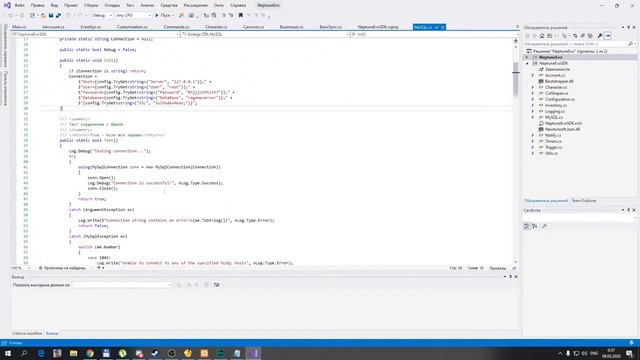Viewport: 640px width, 360px height.
Task: Switch to the Commands.cs tab
Action: coord(176,27)
